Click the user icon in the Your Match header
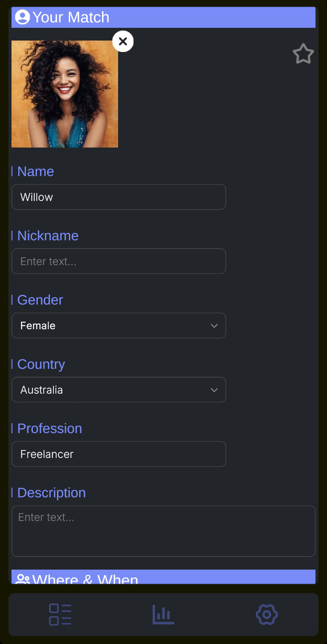The height and width of the screenshot is (644, 327). tap(23, 17)
